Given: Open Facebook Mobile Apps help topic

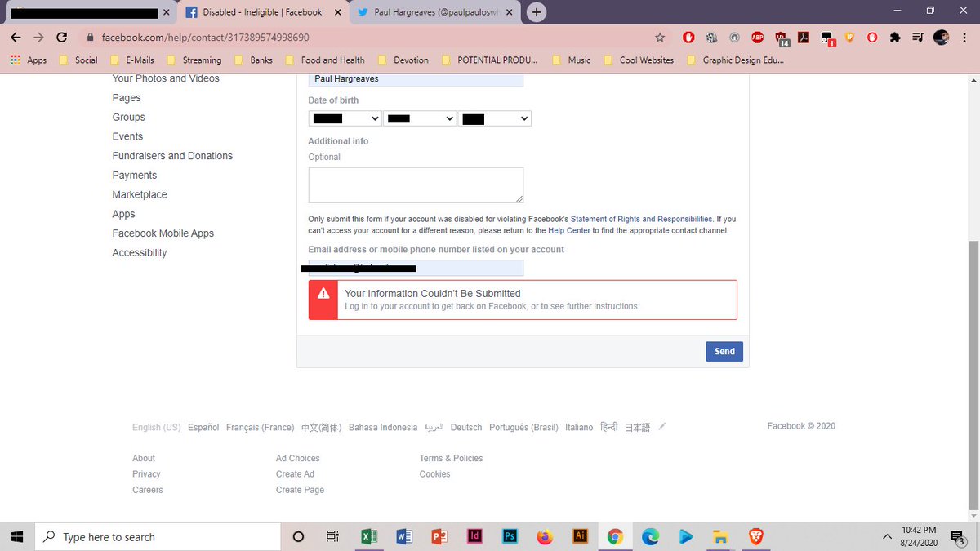Looking at the screenshot, I should click(163, 233).
